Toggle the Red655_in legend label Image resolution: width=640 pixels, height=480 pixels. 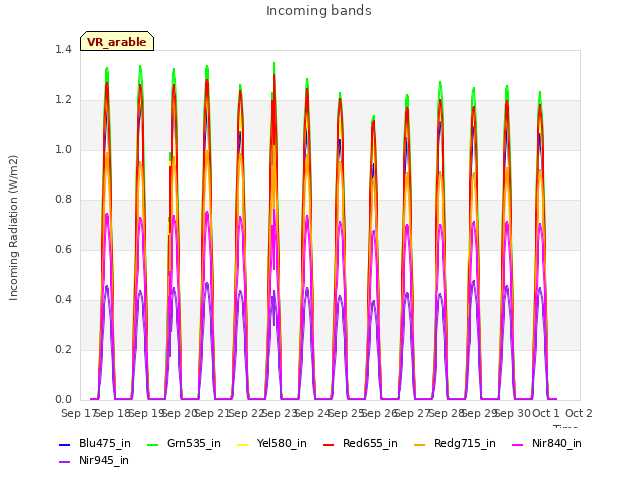370,443
